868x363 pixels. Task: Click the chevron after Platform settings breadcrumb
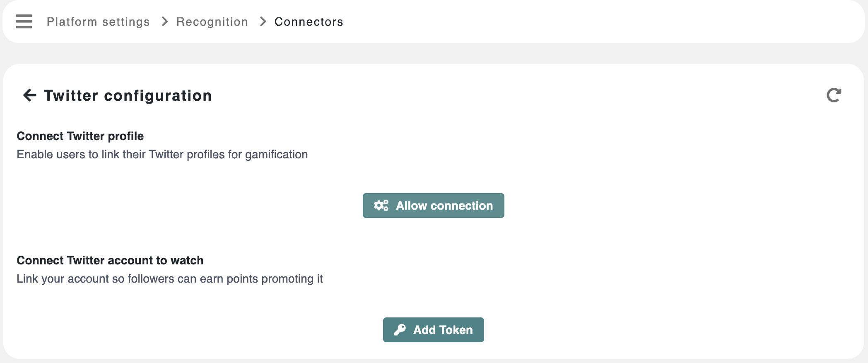[x=165, y=22]
